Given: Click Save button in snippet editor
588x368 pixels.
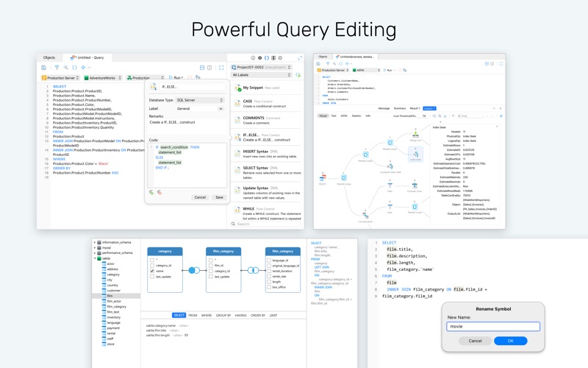Looking at the screenshot, I should 219,197.
